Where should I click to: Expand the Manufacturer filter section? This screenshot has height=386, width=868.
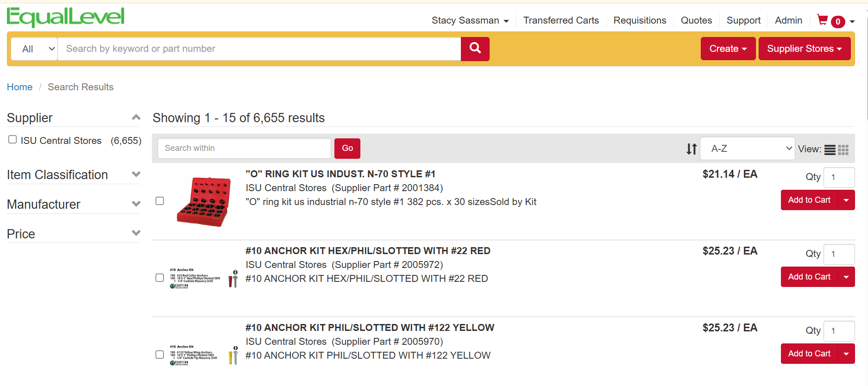pyautogui.click(x=136, y=204)
